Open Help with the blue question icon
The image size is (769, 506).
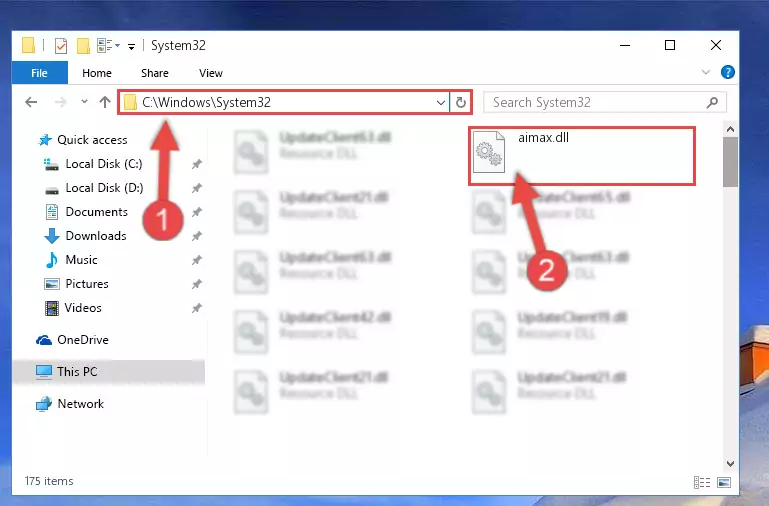[x=727, y=72]
